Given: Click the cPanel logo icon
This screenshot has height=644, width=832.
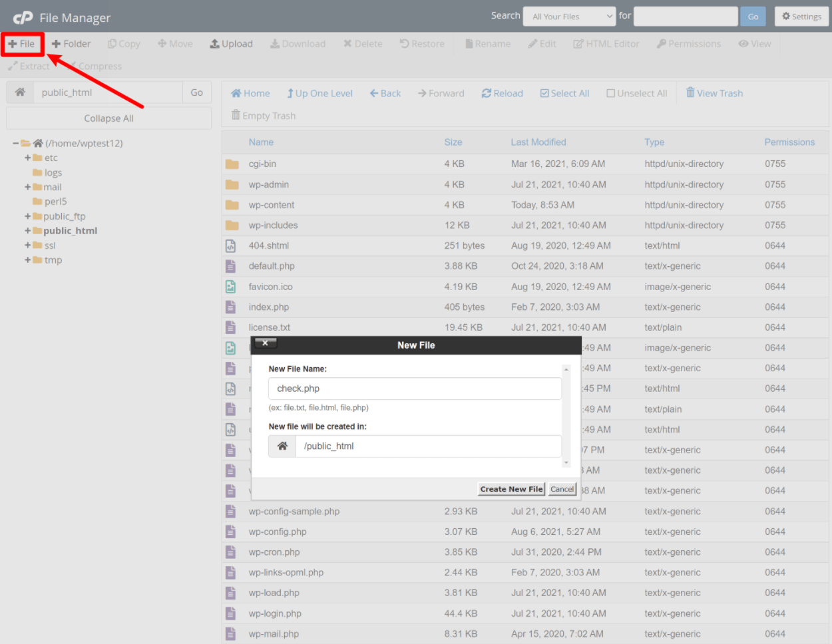Looking at the screenshot, I should coord(23,17).
